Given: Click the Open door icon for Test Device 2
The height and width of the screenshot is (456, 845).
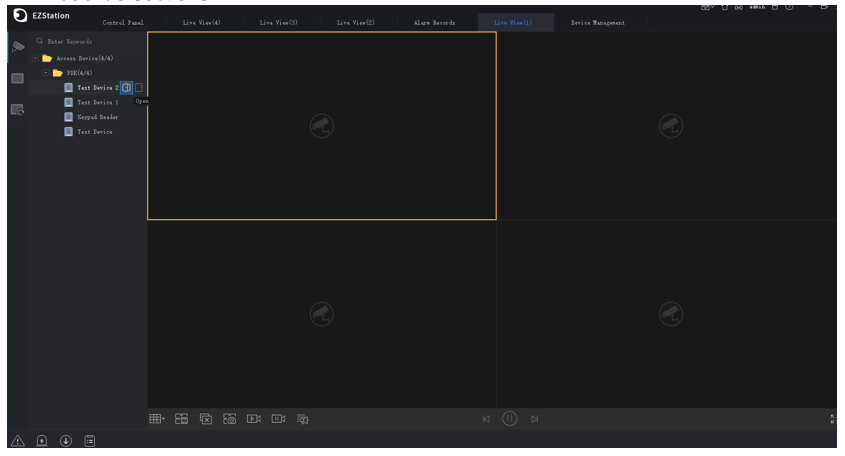Looking at the screenshot, I should [126, 87].
